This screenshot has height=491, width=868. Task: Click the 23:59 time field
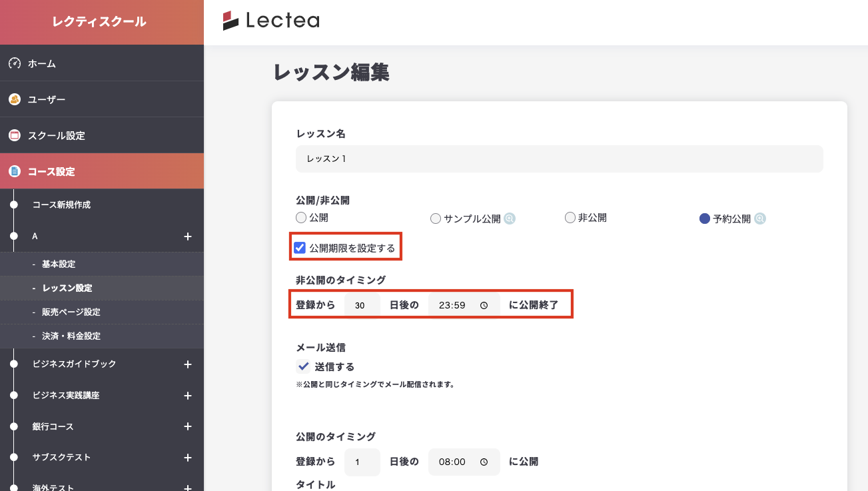(x=464, y=306)
